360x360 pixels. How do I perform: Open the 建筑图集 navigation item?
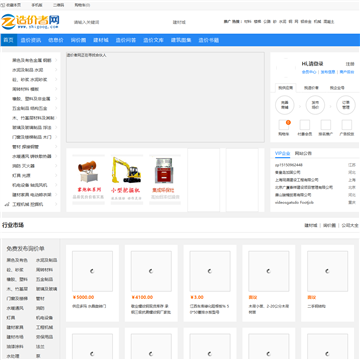click(181, 40)
